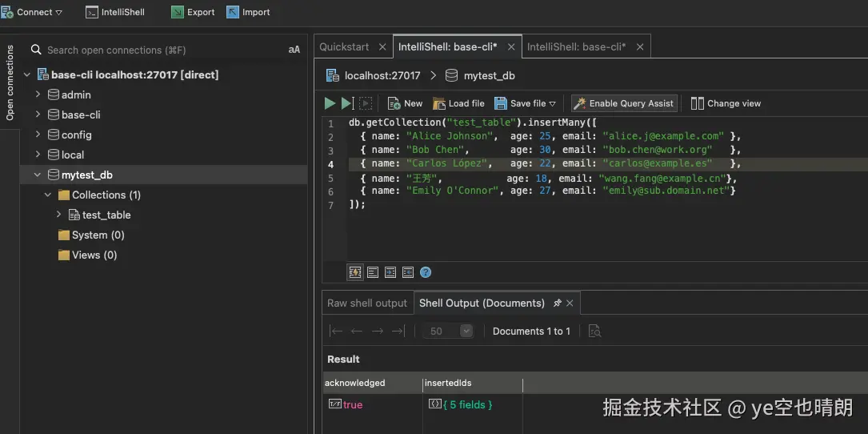The width and height of the screenshot is (868, 434).
Task: Click Save file button
Action: pos(520,103)
